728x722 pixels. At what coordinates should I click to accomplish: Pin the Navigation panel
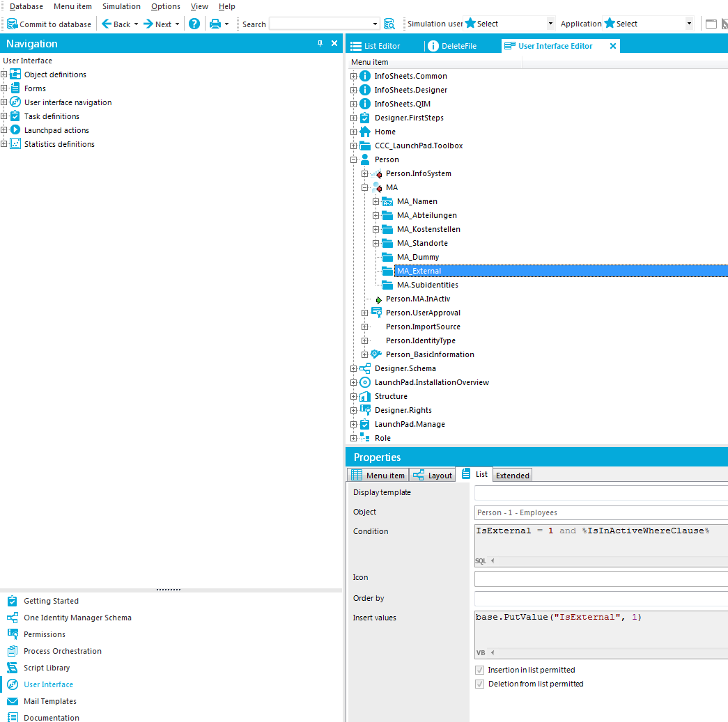[x=320, y=43]
